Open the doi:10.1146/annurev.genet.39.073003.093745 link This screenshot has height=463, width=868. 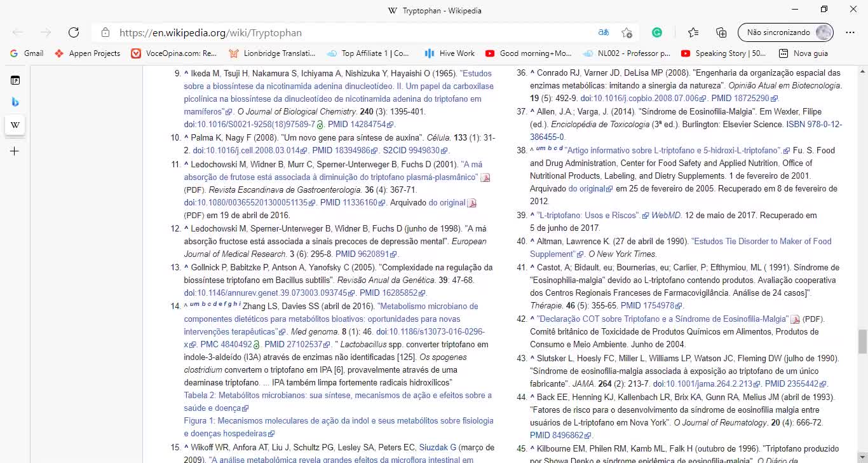pos(269,293)
